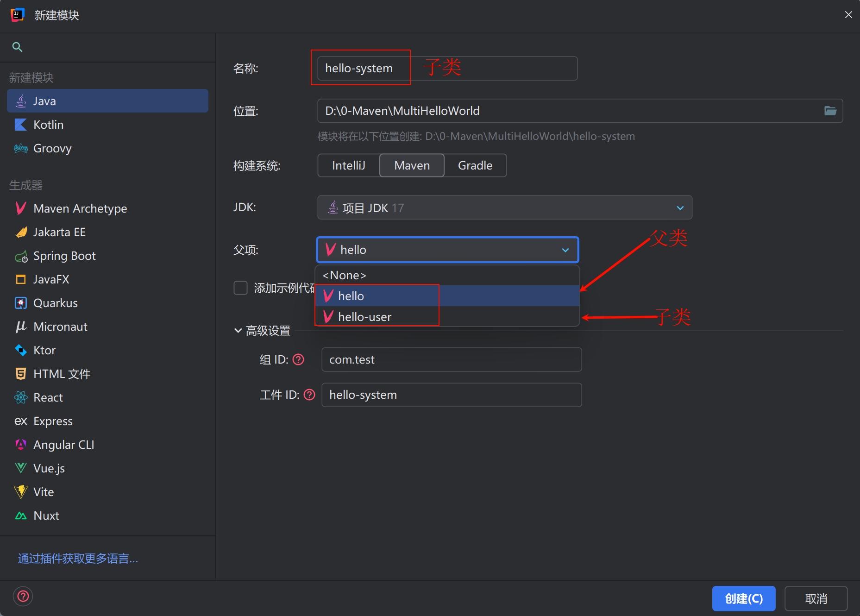
Task: Click the browse folder icon in location field
Action: (x=830, y=111)
